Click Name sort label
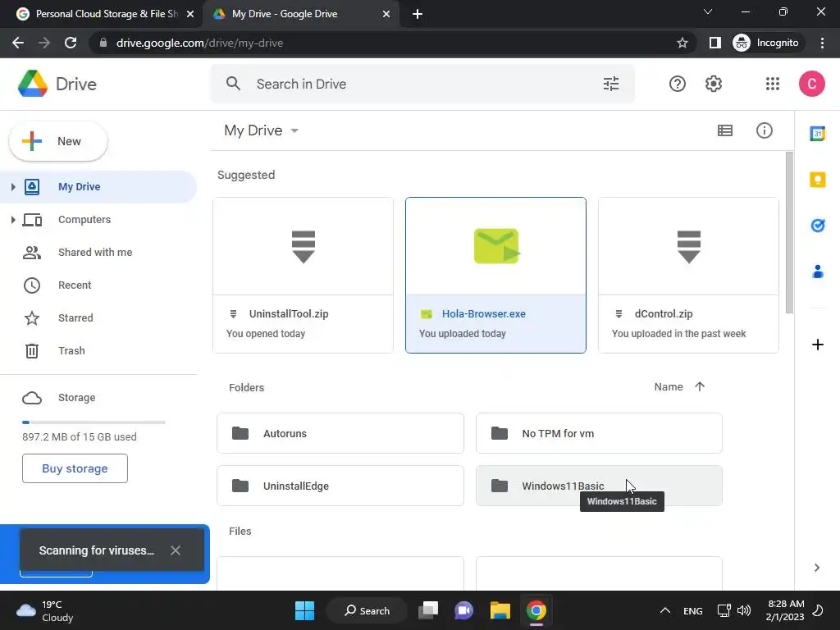 coord(668,387)
